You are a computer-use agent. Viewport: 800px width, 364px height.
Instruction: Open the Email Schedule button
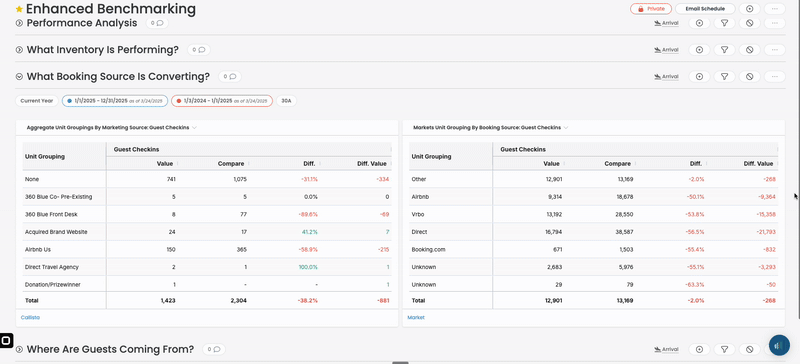(705, 9)
